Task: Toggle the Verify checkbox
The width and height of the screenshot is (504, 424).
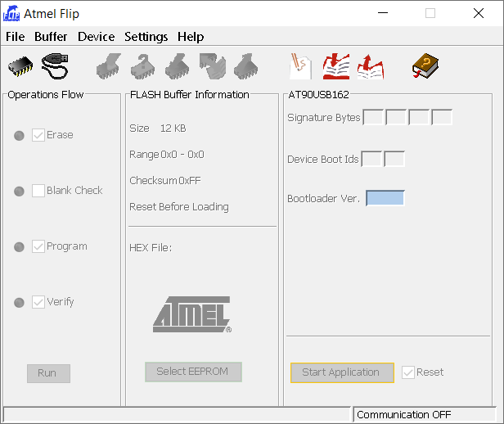Action: pos(38,302)
